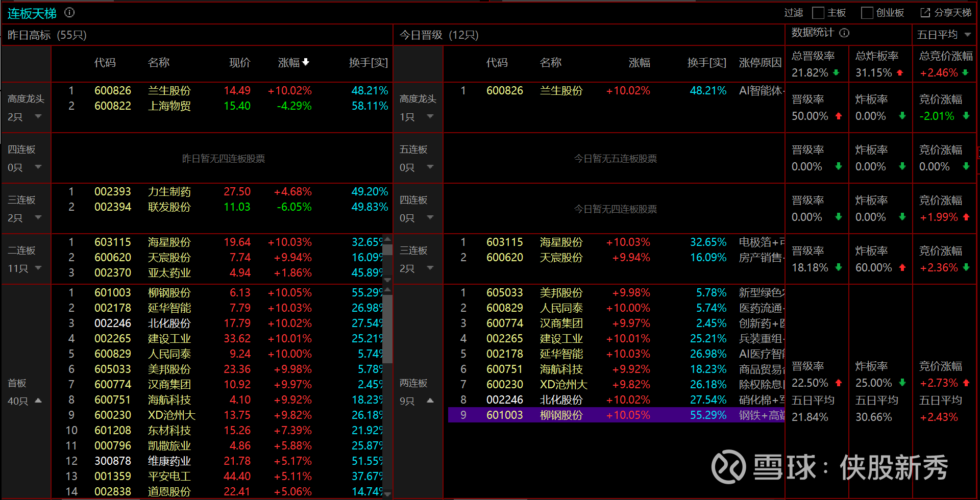Click the 总炸板率 31.15% statistic
Viewport: 980px width, 500px height.
point(879,64)
